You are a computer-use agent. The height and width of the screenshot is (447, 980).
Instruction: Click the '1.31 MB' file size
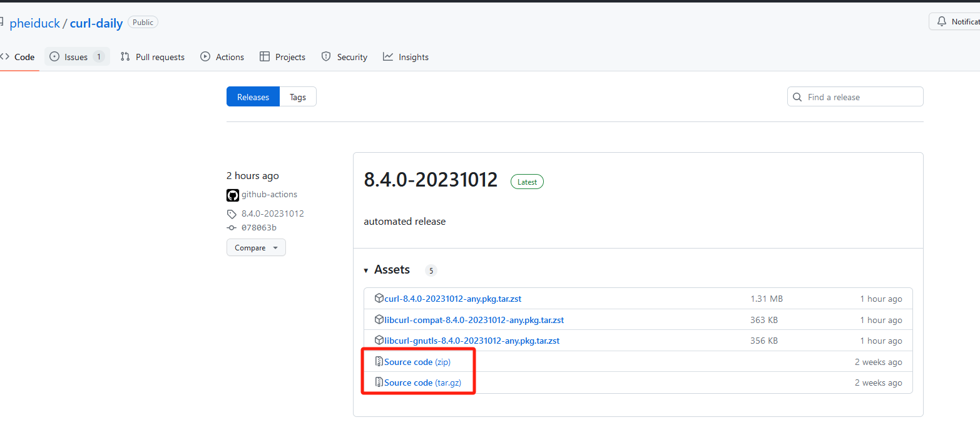(767, 299)
